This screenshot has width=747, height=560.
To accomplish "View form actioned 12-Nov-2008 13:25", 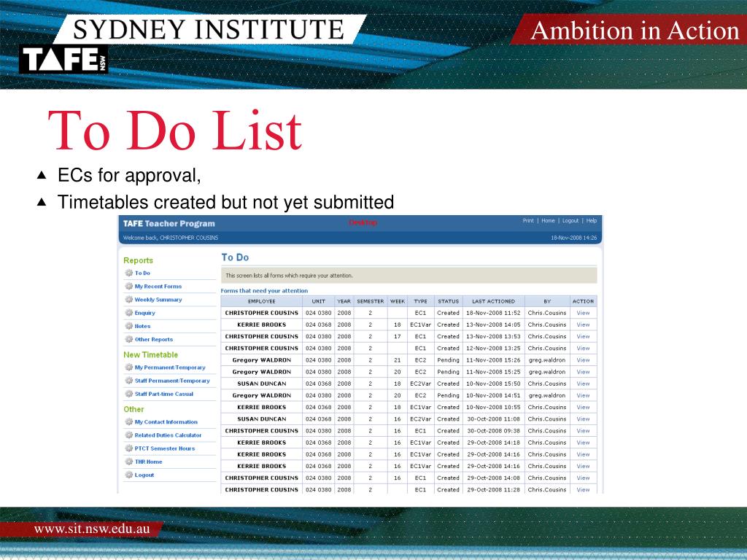I will 583,349.
